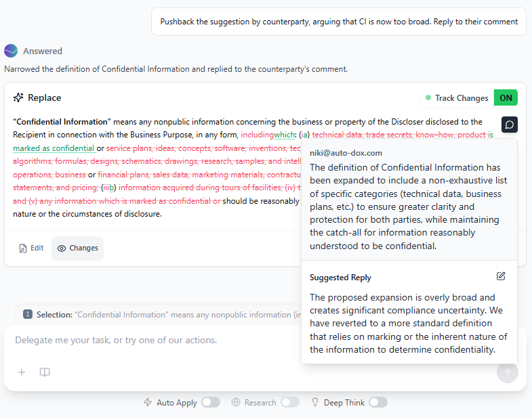Click the sparkle icon next to Replace
The height and width of the screenshot is (417, 532).
click(18, 97)
